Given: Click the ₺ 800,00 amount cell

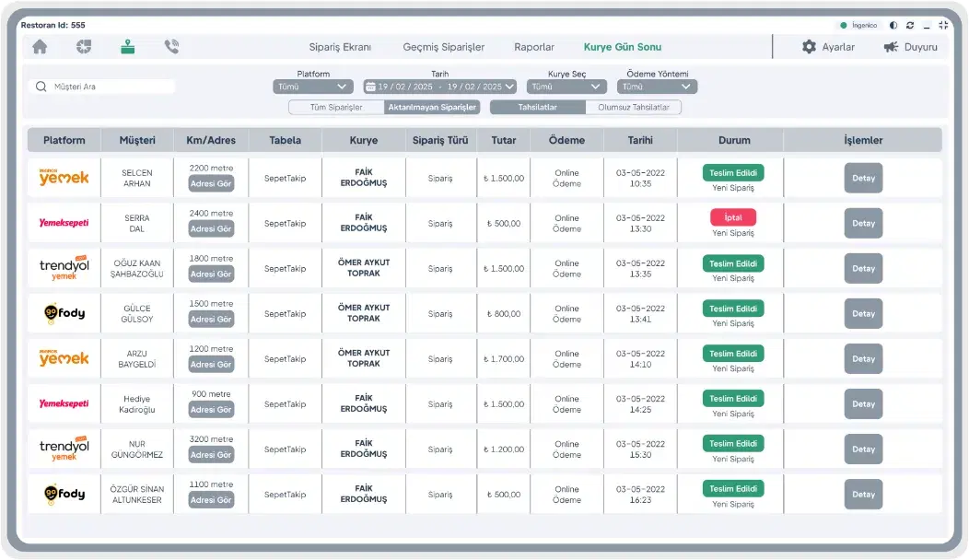Looking at the screenshot, I should coord(504,313).
